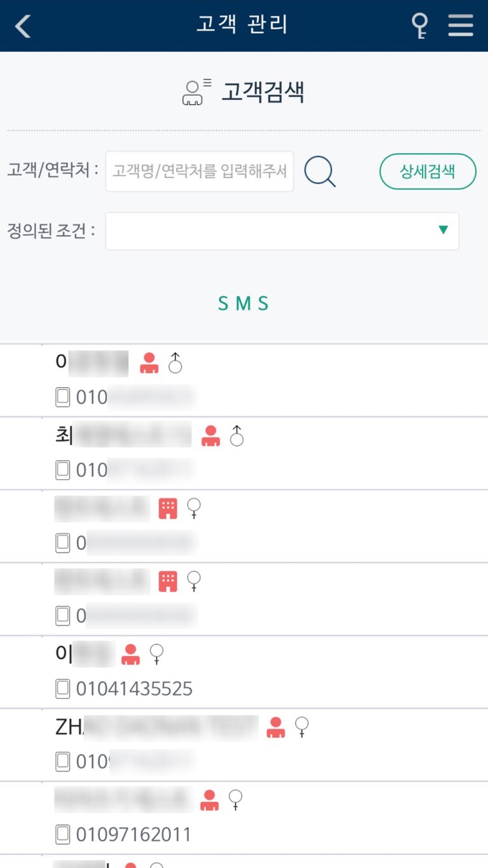The width and height of the screenshot is (488, 868).
Task: Tap the first red building icon
Action: point(168,509)
